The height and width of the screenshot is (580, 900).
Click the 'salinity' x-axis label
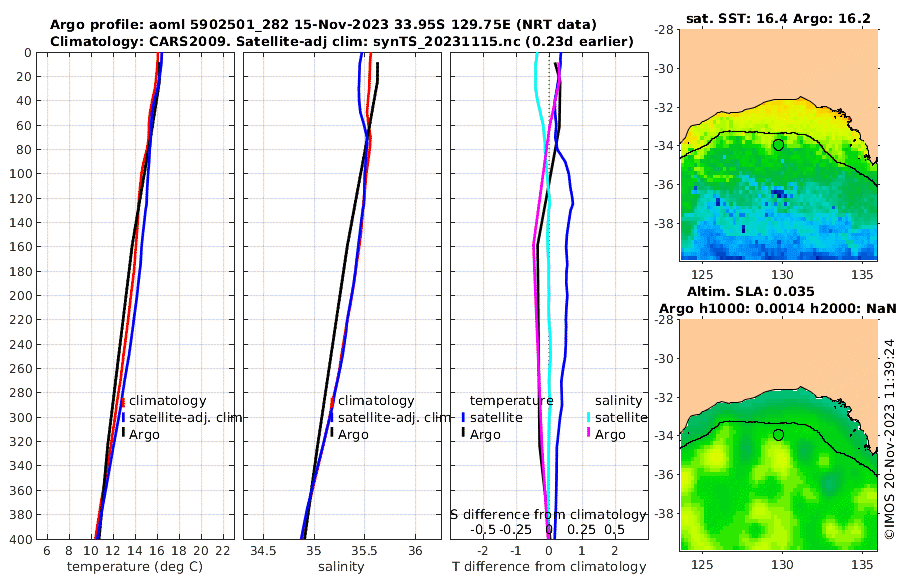341,567
